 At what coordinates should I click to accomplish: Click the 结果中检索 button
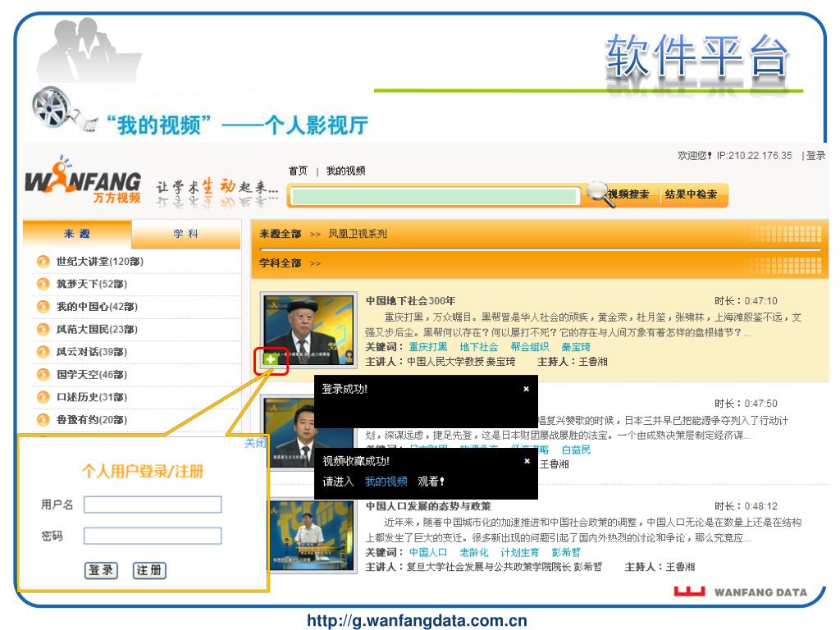tap(691, 194)
